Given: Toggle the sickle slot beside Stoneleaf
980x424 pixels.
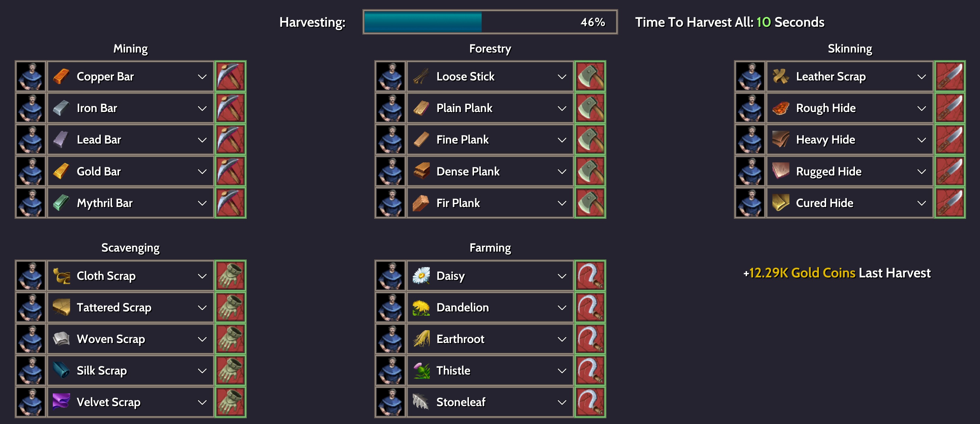Looking at the screenshot, I should pos(590,402).
